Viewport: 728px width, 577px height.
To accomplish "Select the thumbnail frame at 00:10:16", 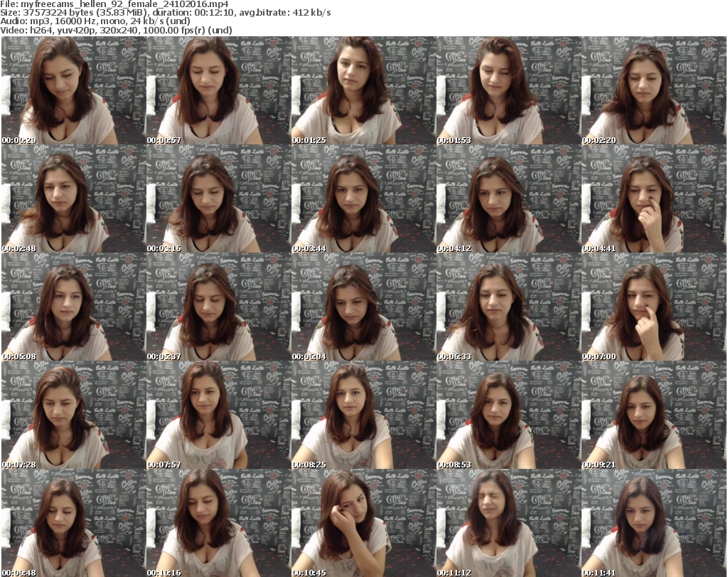I will [x=219, y=523].
